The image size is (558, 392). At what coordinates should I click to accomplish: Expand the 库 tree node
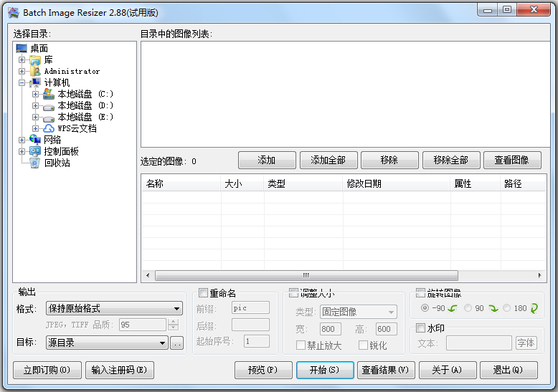22,59
